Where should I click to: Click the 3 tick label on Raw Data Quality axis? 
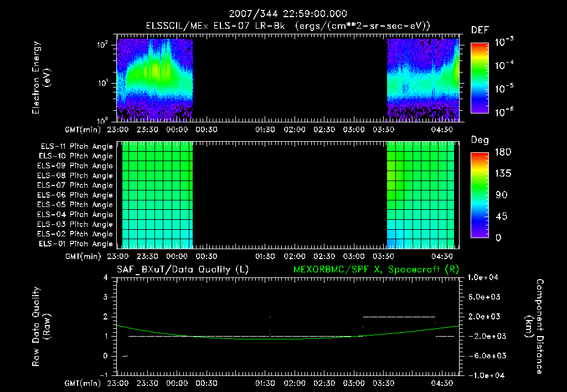click(106, 297)
